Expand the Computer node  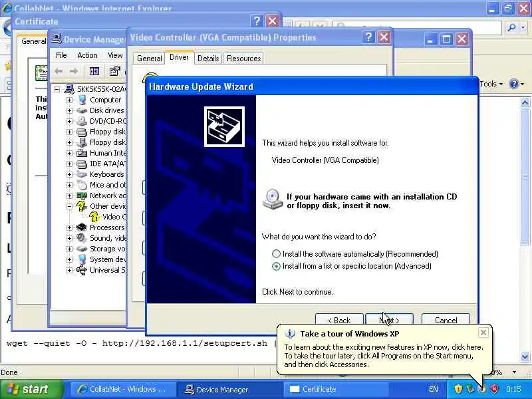(69, 100)
